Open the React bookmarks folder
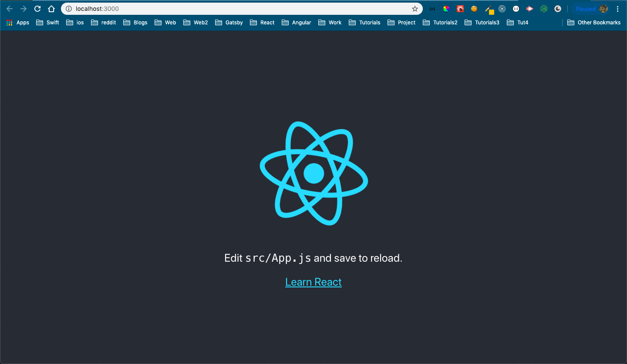The image size is (627, 364). coord(262,23)
